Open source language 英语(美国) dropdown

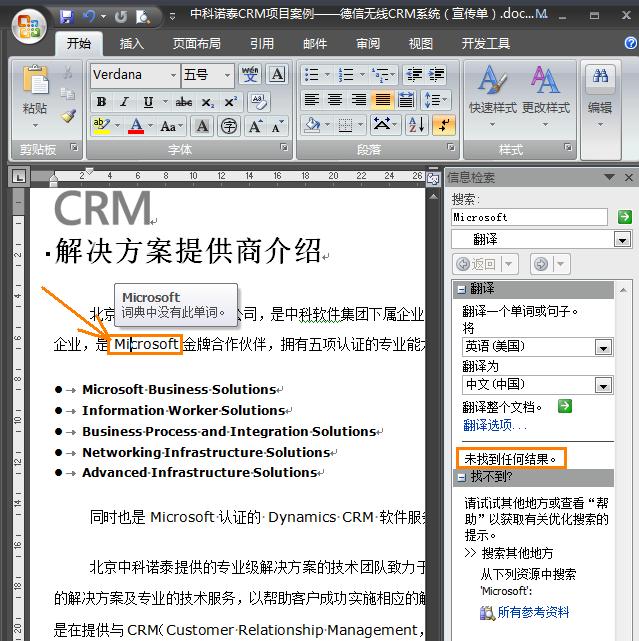pos(603,347)
